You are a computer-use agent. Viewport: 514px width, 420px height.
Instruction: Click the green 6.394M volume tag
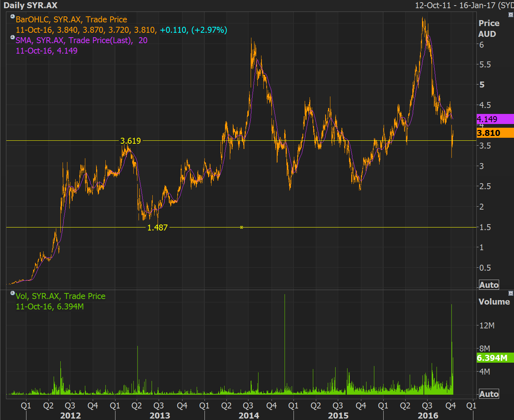(495, 358)
